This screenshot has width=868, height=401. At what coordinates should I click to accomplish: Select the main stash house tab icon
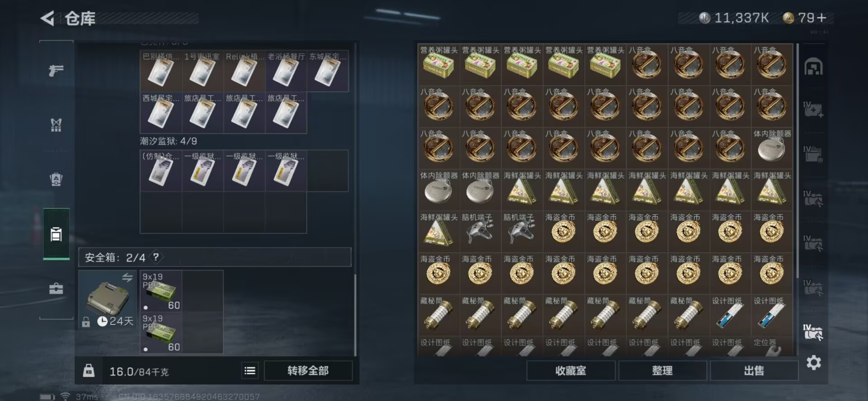click(813, 67)
